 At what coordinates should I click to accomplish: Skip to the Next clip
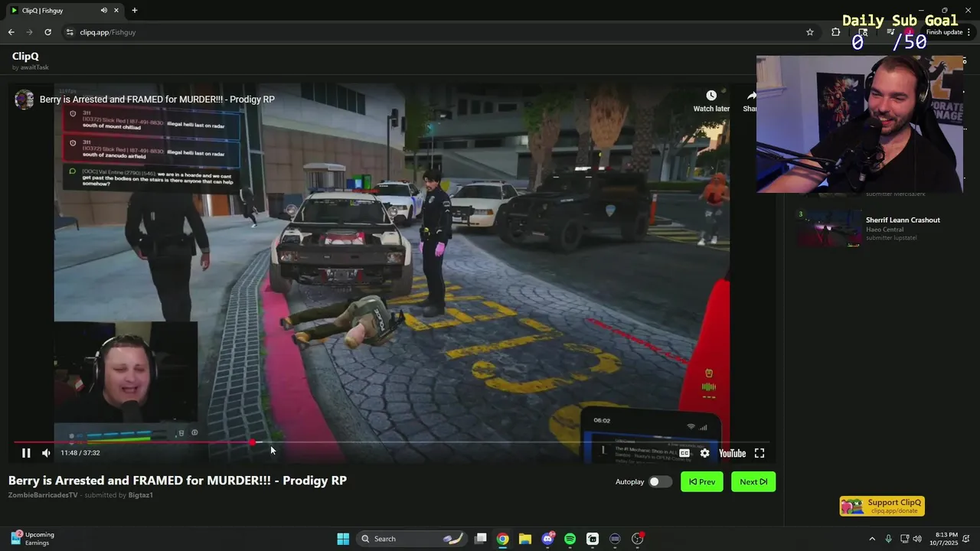click(x=753, y=481)
